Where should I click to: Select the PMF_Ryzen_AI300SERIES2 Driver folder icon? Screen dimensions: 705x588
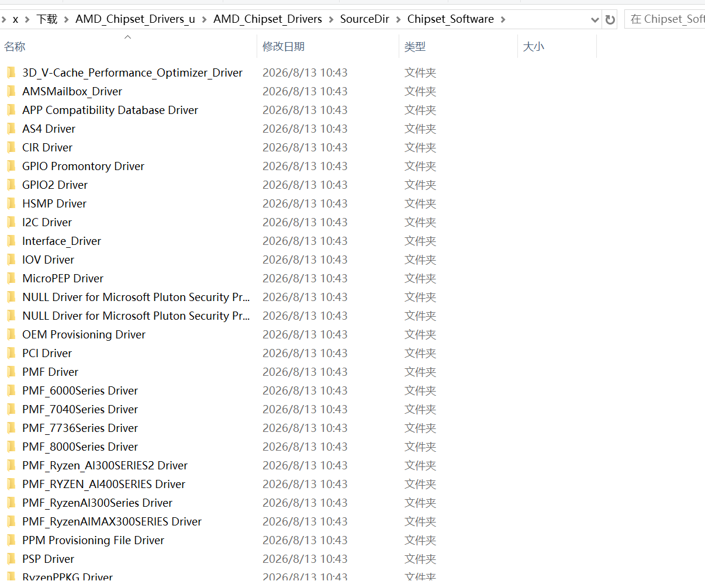pyautogui.click(x=11, y=465)
